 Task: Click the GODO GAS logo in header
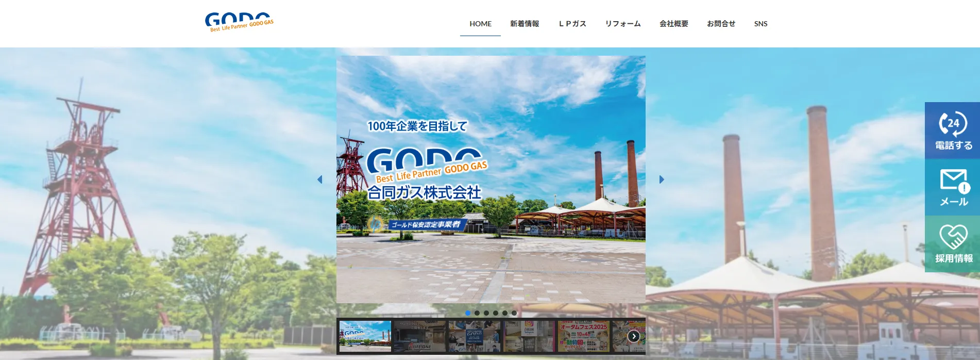[x=240, y=22]
